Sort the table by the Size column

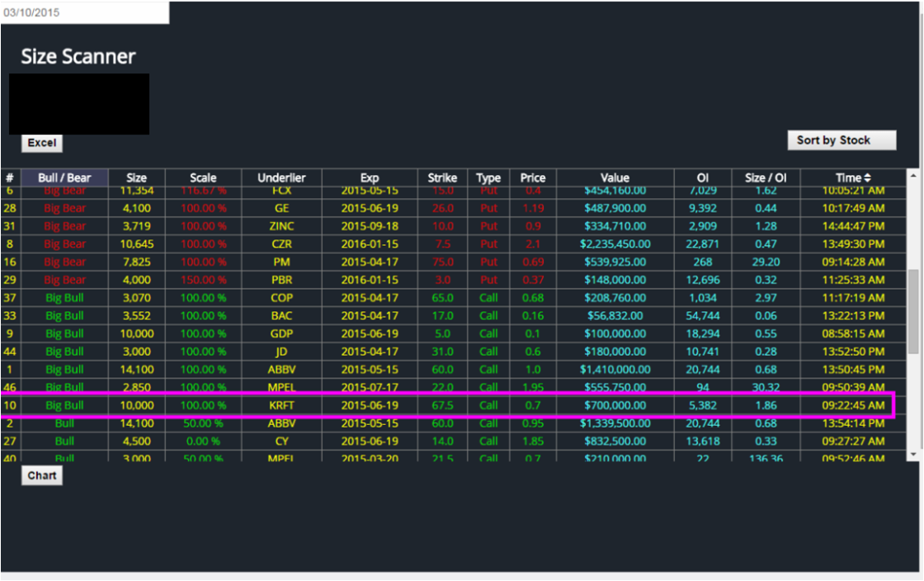pos(136,177)
